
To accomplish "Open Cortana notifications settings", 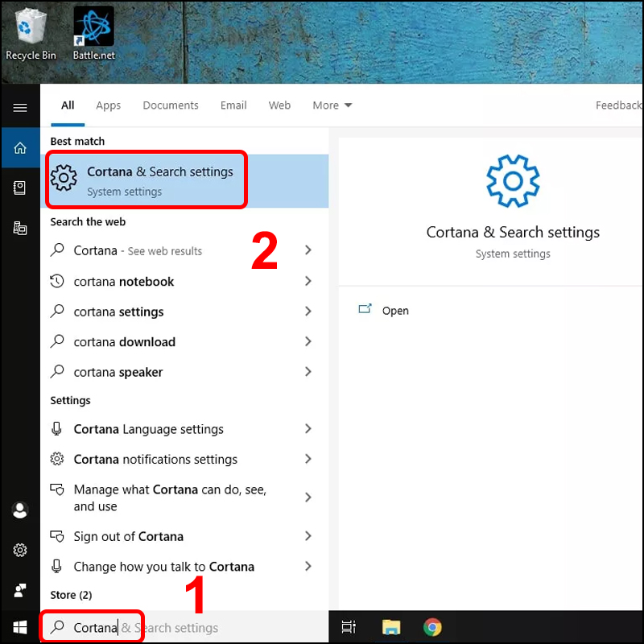I will coord(184,459).
